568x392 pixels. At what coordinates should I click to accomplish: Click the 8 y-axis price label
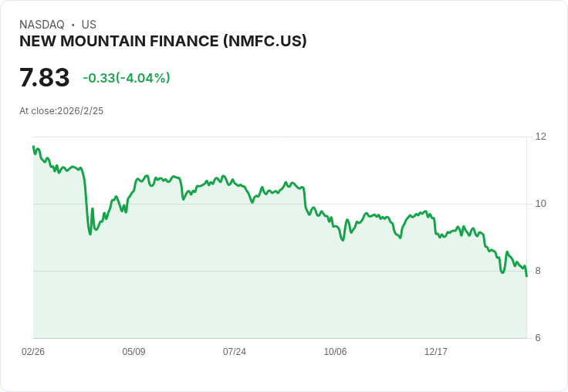coord(538,271)
